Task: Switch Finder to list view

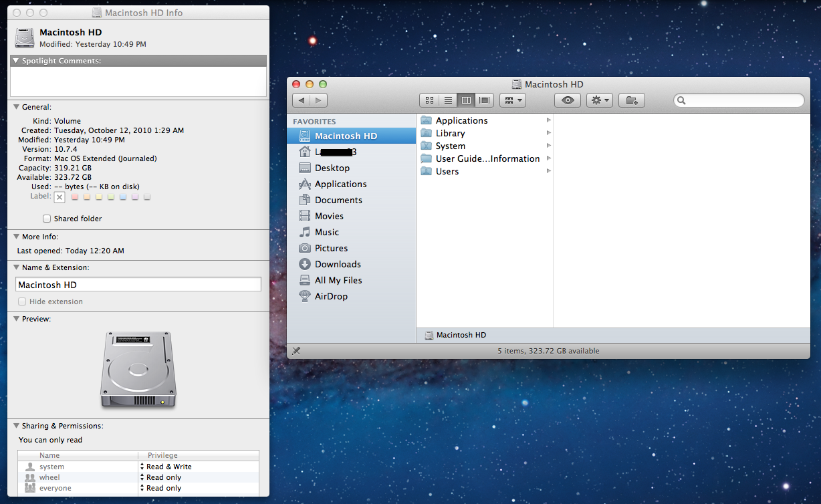Action: point(448,100)
